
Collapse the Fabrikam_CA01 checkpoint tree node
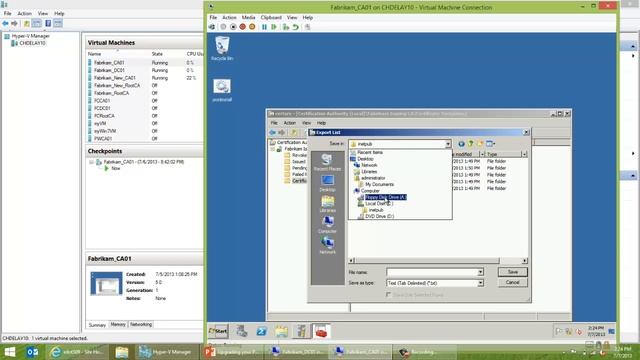pyautogui.click(x=91, y=162)
